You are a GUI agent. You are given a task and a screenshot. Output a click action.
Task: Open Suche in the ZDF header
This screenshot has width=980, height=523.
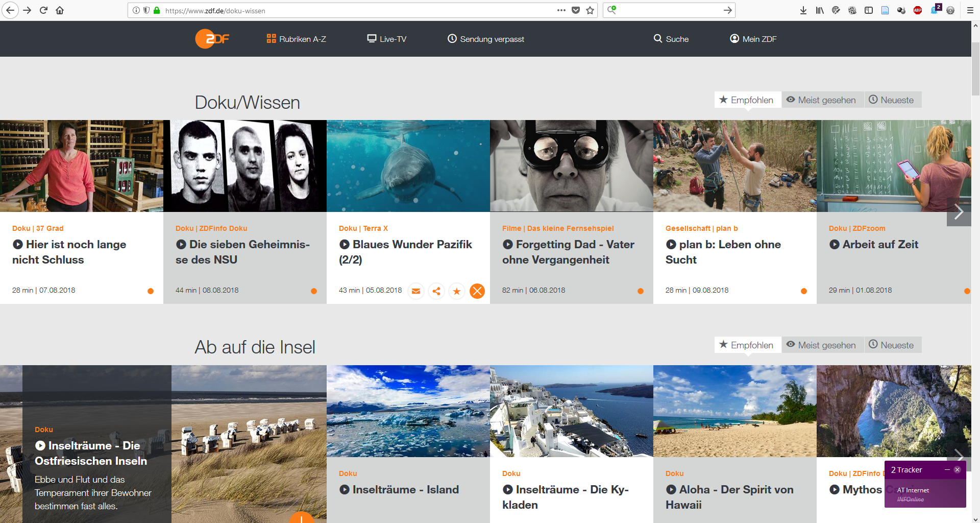coord(671,39)
